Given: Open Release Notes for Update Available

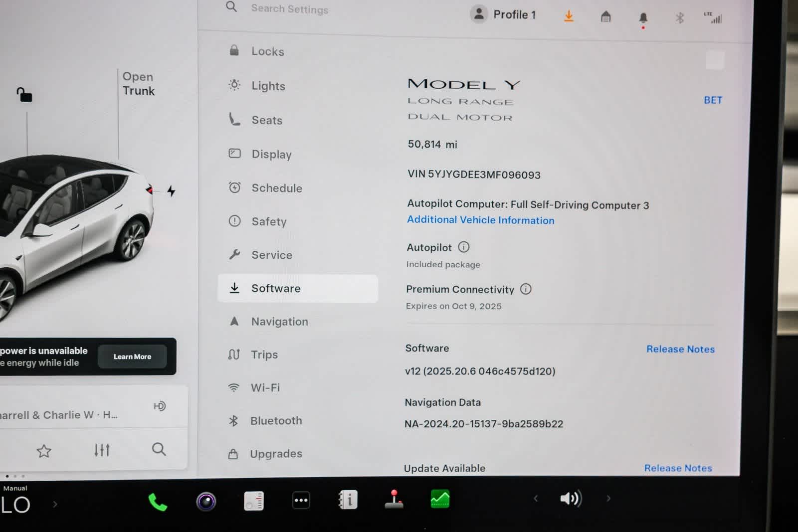Looking at the screenshot, I should (x=678, y=468).
